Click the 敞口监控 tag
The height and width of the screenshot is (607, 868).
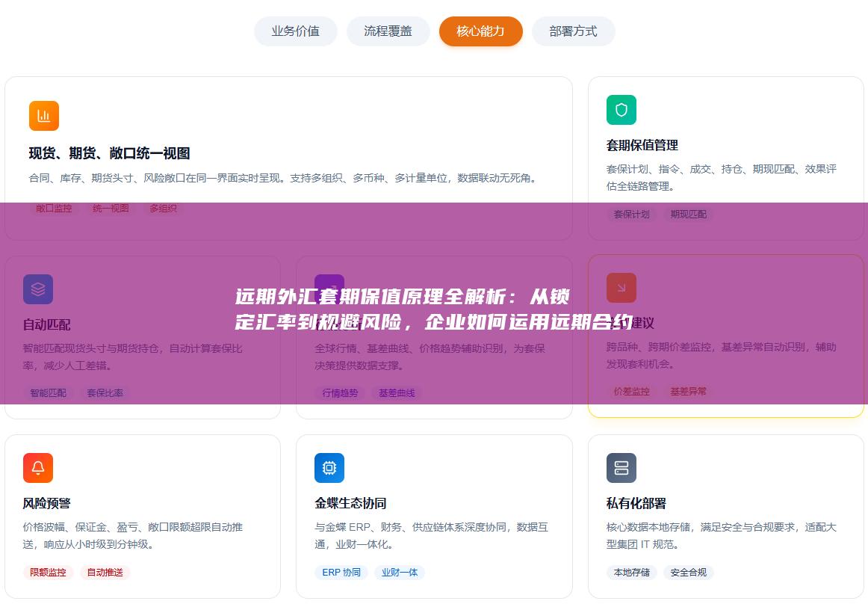[54, 209]
